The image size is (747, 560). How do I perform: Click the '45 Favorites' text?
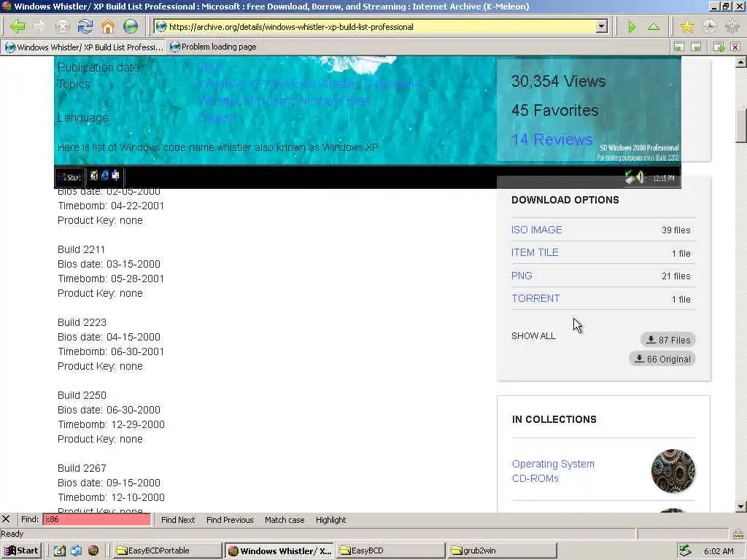point(554,111)
